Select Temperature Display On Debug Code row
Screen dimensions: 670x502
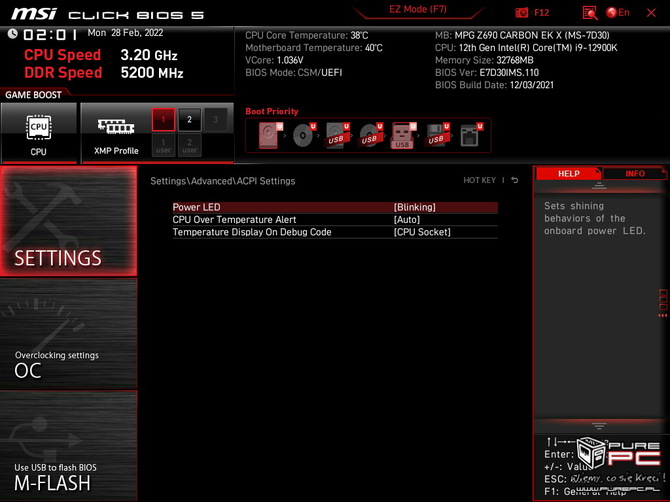[x=335, y=232]
